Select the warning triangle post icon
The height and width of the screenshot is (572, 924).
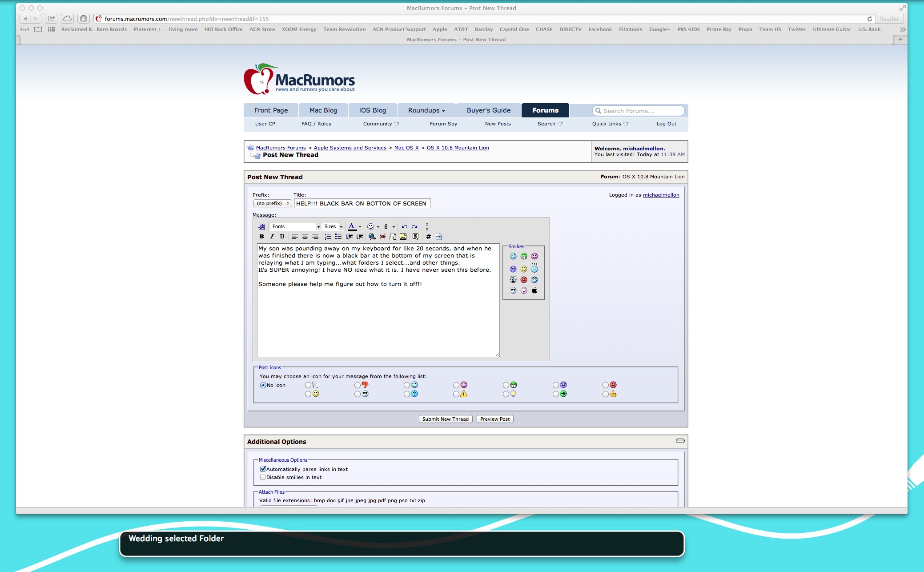456,394
